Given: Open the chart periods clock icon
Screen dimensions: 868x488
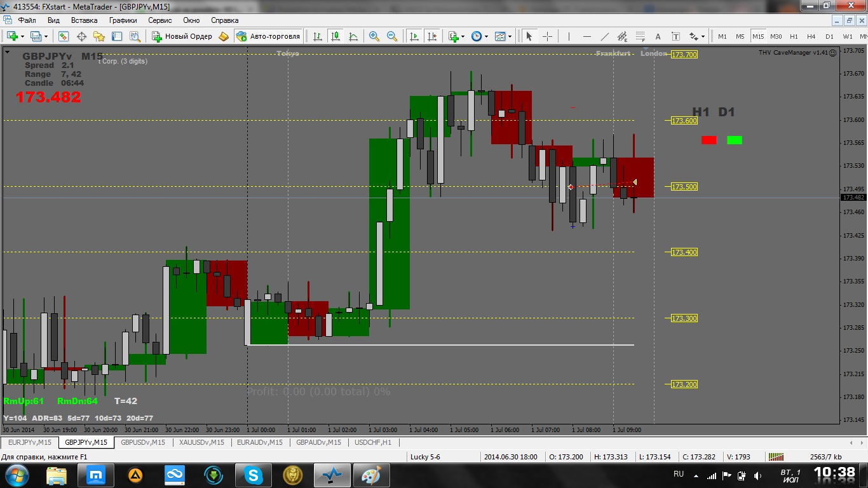Looking at the screenshot, I should [x=477, y=36].
